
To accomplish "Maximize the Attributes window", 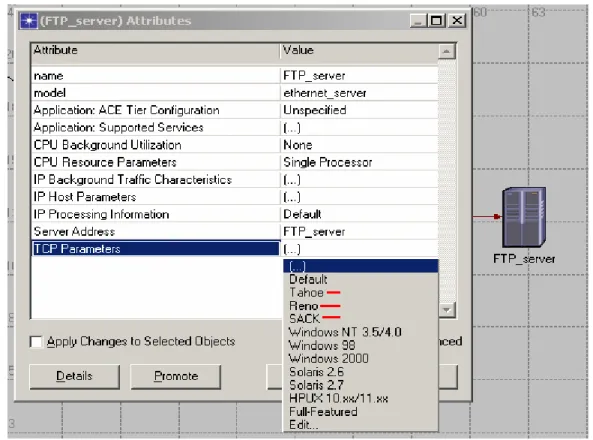I will click(436, 20).
